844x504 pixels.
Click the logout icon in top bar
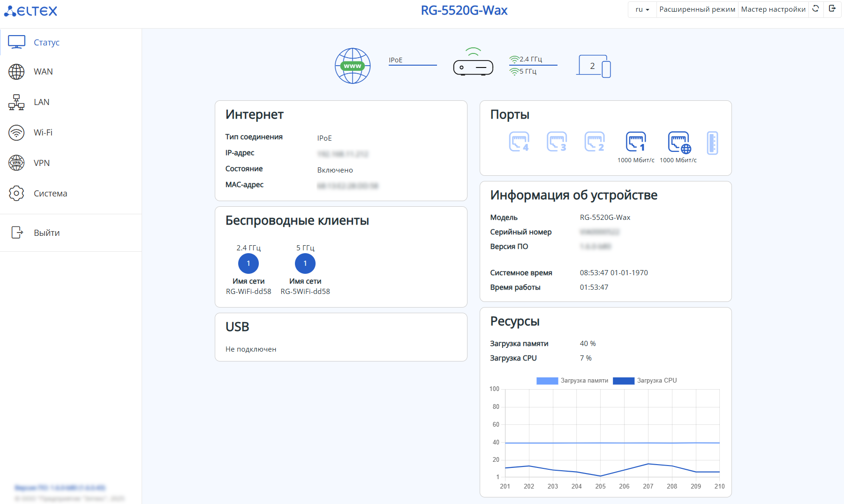832,9
